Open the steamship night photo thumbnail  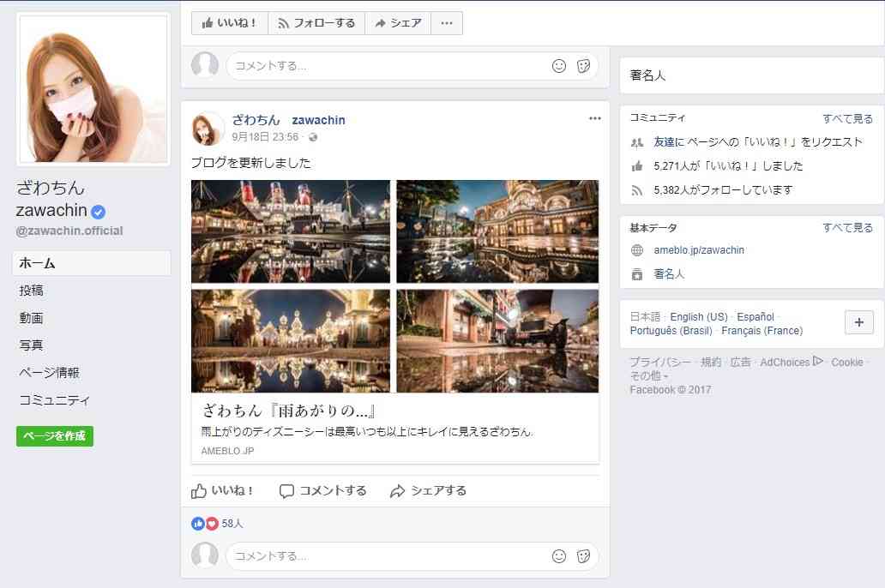point(291,231)
